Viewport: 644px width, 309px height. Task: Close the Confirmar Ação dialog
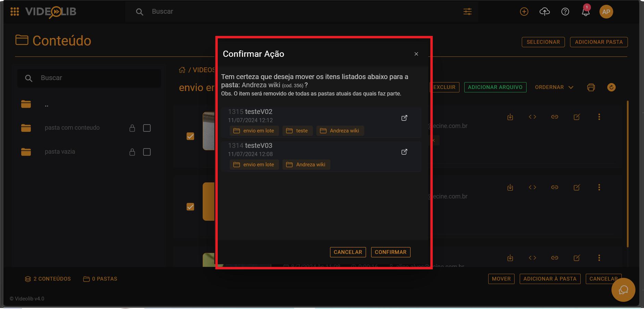pos(416,54)
